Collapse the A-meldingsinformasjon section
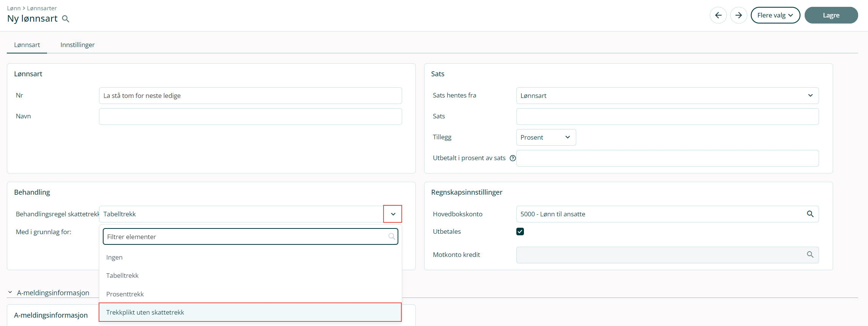The width and height of the screenshot is (868, 326). pos(10,293)
